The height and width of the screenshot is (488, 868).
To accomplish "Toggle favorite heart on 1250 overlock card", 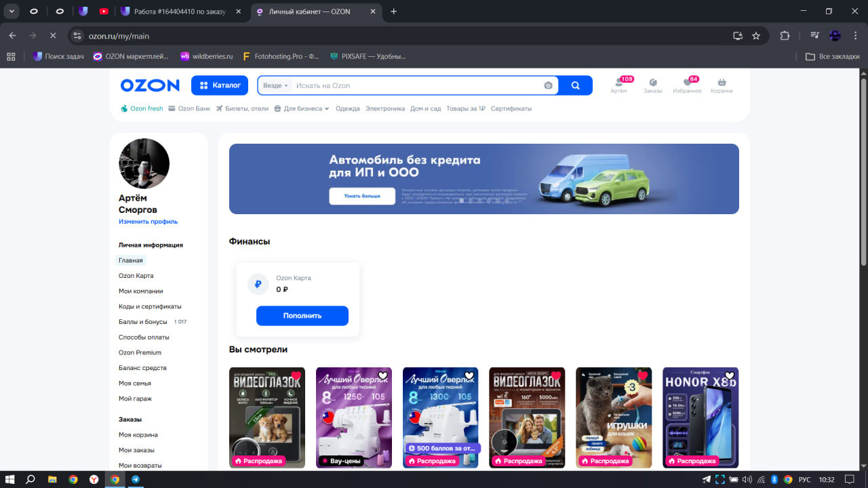I will (x=382, y=375).
